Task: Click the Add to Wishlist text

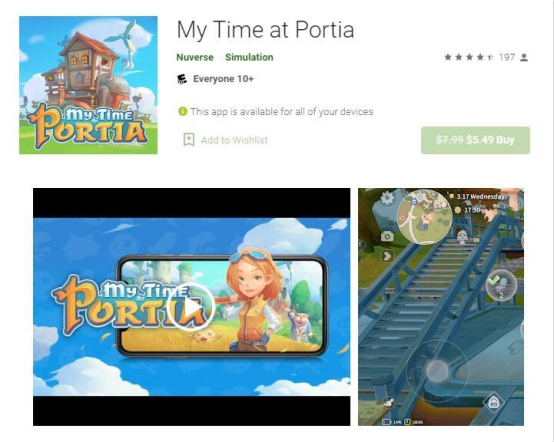Action: (234, 140)
